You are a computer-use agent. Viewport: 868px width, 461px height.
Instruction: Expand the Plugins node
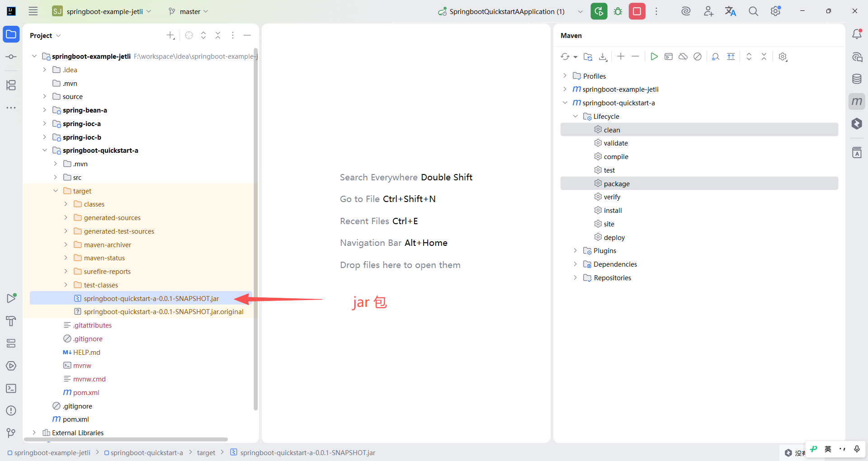pos(576,250)
